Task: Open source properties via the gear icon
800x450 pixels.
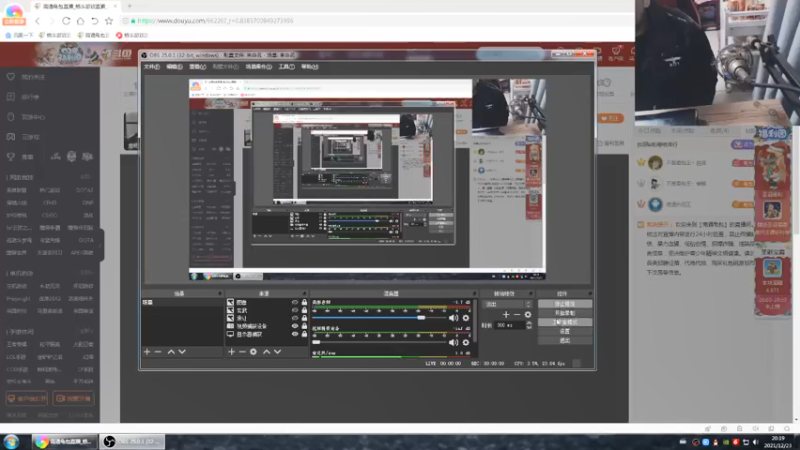Action: click(x=254, y=352)
